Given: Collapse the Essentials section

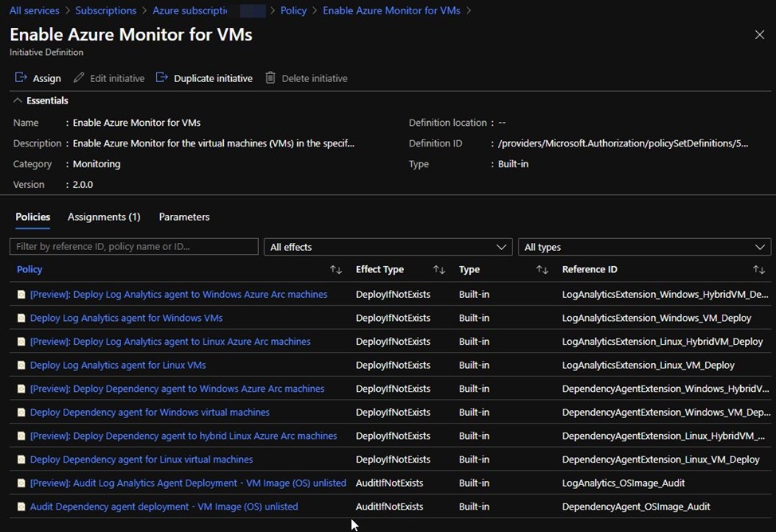Looking at the screenshot, I should [18, 100].
